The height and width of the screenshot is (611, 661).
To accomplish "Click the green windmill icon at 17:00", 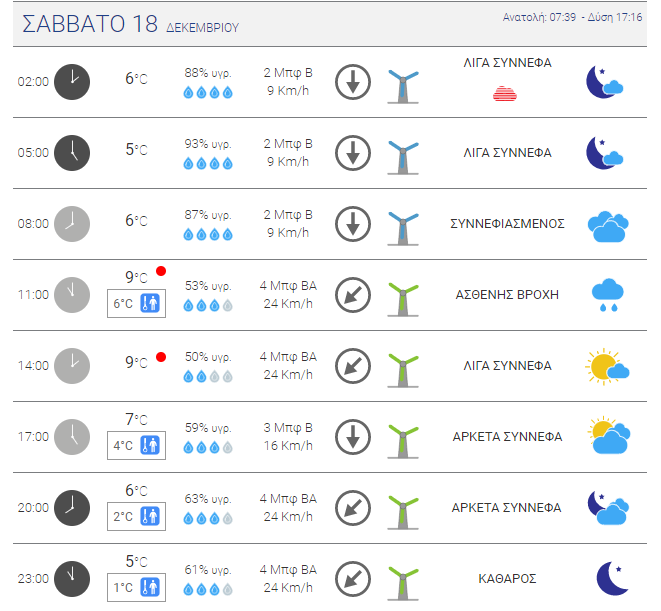I will point(403,441).
